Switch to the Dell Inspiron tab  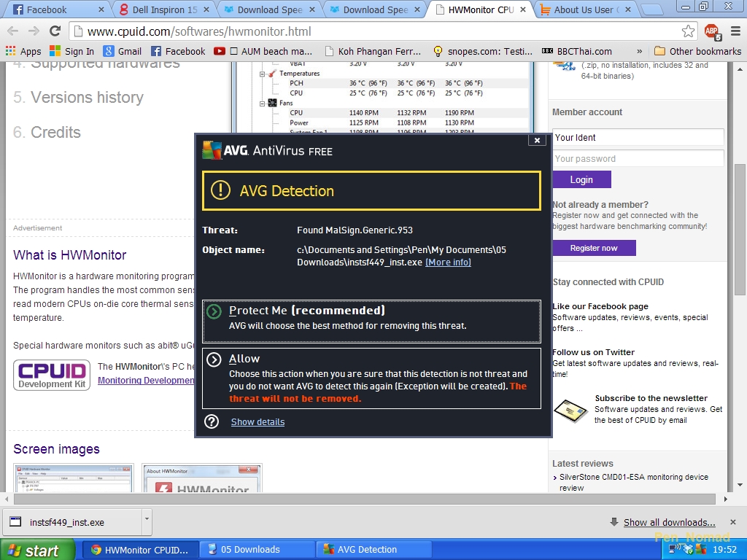coord(164,9)
